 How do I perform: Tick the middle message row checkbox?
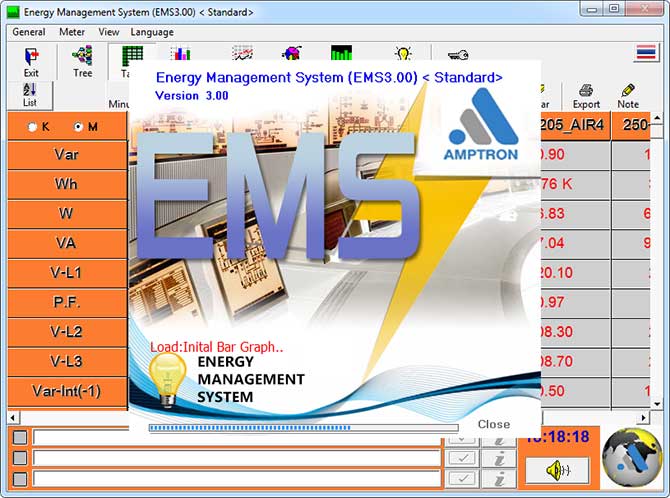pyautogui.click(x=20, y=458)
